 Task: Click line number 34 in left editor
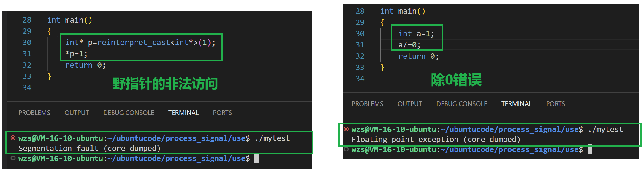pos(27,88)
